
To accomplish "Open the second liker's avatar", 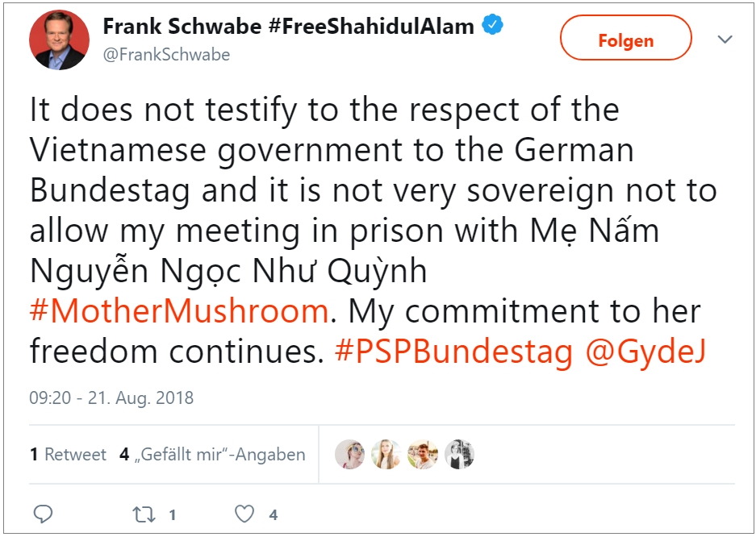I will [386, 455].
